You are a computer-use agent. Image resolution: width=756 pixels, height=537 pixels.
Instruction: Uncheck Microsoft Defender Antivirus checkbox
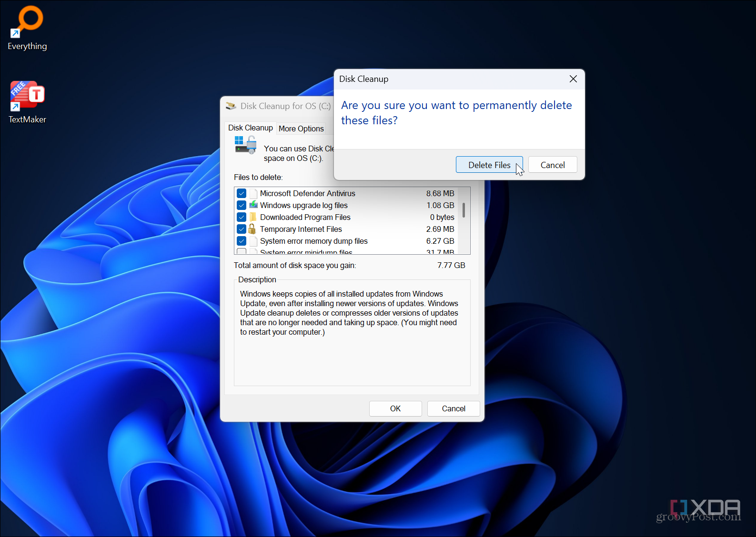coord(242,193)
